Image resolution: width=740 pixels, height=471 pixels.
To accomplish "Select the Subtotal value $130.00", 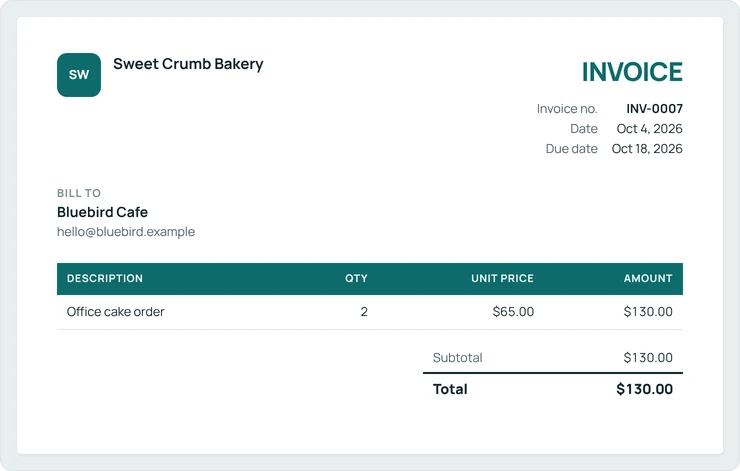I will [648, 358].
